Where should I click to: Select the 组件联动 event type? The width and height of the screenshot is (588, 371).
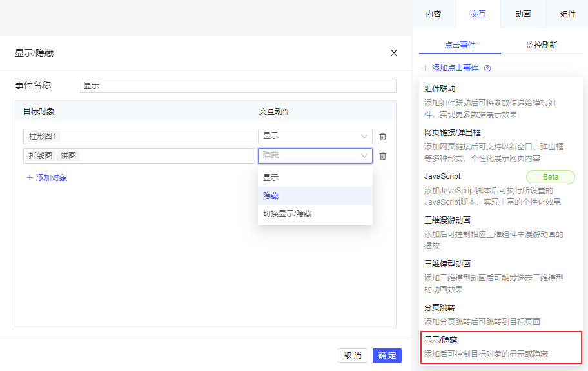(440, 89)
